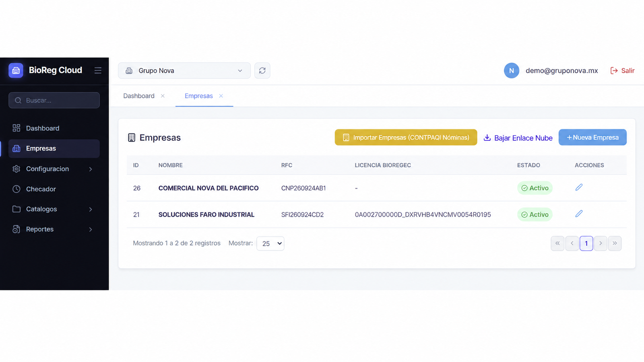
Task: Click the Activo badge for COMERCIAL NOVA
Action: coord(535,188)
